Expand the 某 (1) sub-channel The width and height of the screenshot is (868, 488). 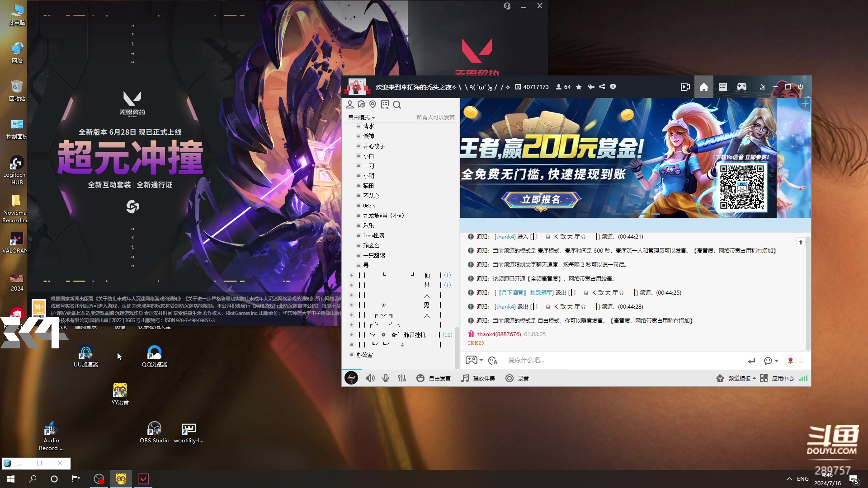pyautogui.click(x=352, y=285)
